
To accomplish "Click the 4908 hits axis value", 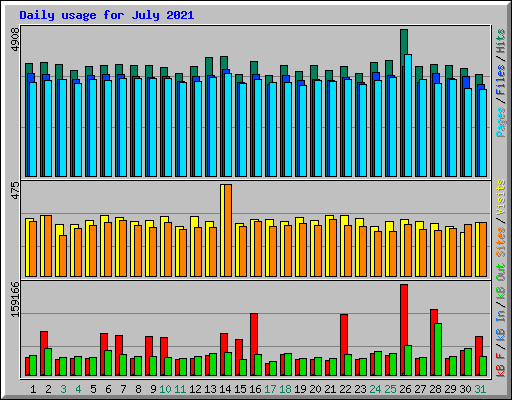I will coord(15,39).
